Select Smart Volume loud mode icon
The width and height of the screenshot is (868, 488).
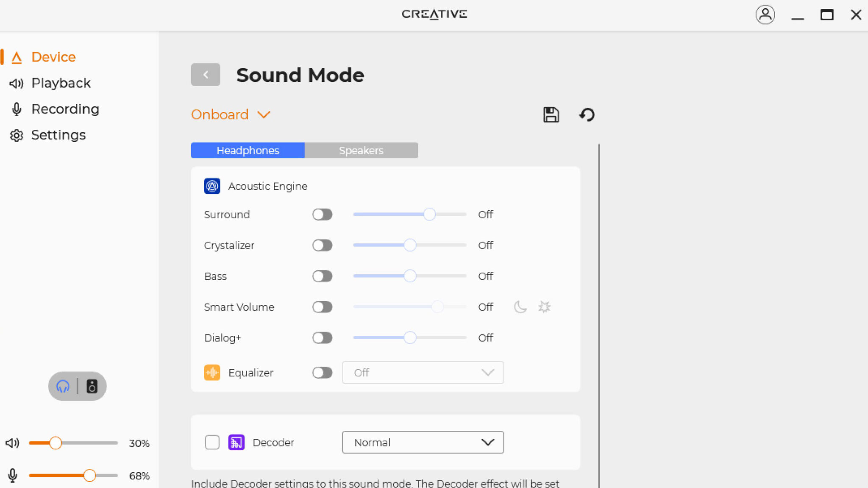point(544,307)
